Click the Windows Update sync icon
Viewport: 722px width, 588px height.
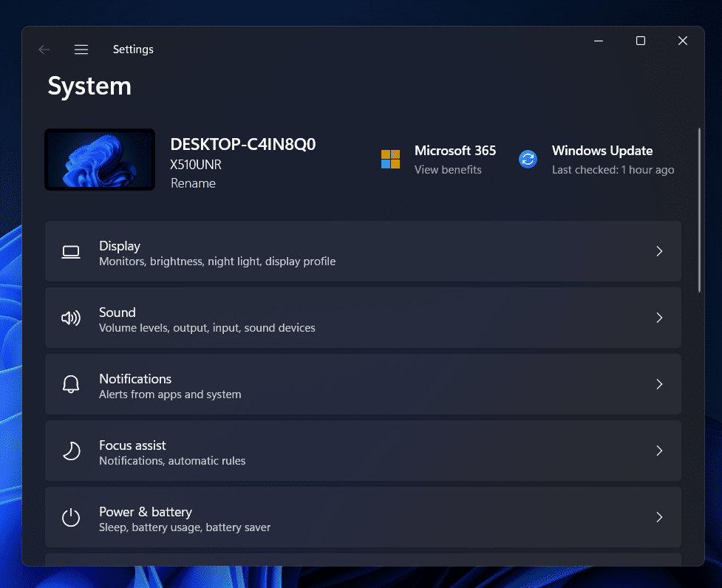point(528,159)
